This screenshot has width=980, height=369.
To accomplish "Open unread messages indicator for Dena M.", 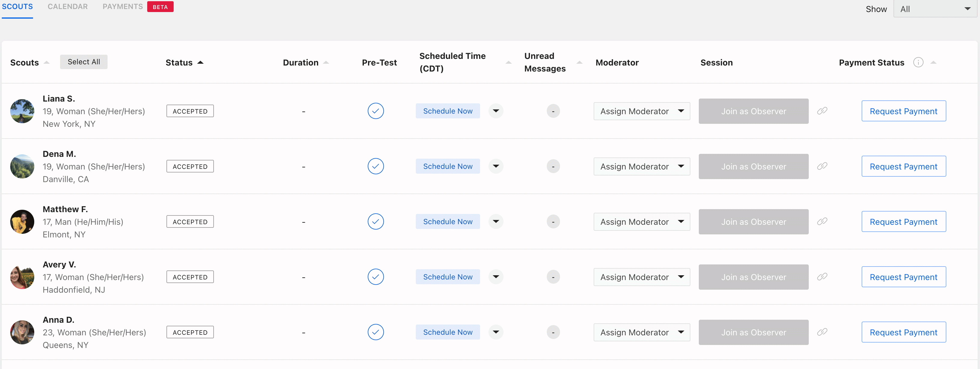I will pos(553,166).
